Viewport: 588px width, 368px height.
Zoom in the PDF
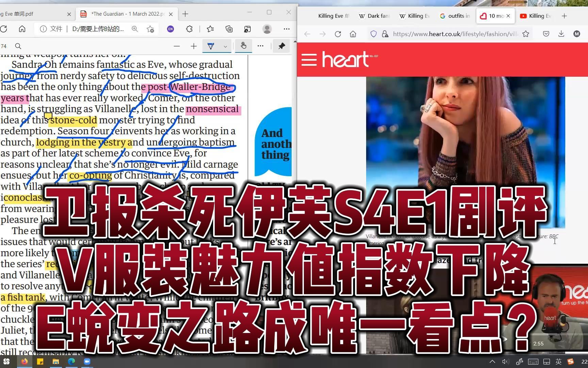(x=194, y=46)
